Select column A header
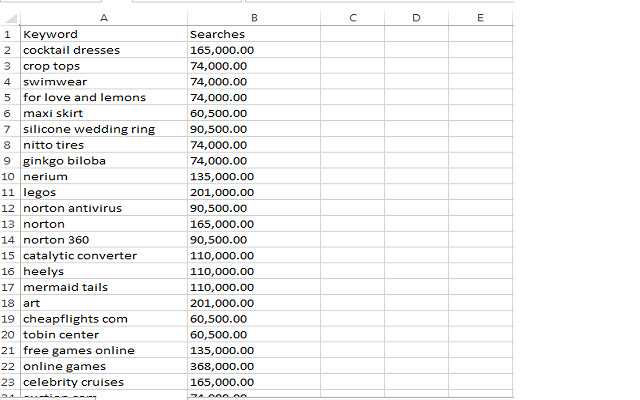This screenshot has width=640, height=400. 104,18
